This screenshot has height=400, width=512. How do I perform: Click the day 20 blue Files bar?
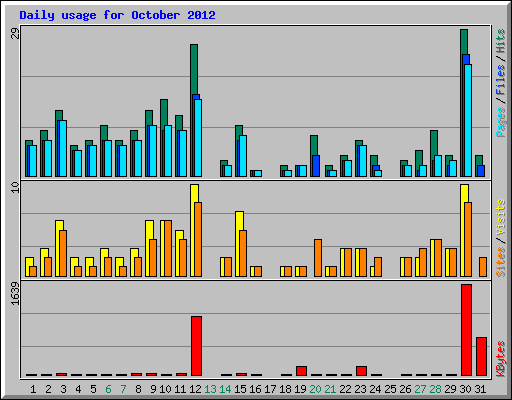click(x=316, y=166)
